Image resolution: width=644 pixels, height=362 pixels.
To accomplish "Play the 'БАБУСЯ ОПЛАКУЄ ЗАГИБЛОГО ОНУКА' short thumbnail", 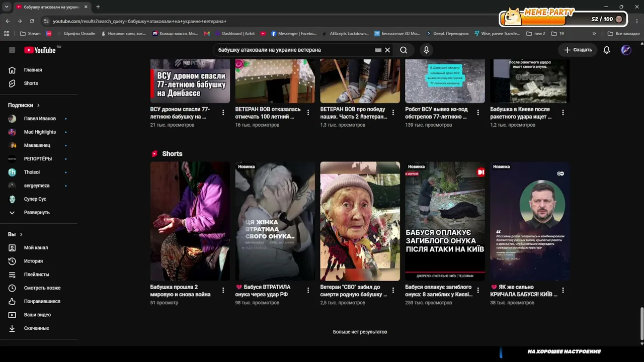I will [445, 221].
